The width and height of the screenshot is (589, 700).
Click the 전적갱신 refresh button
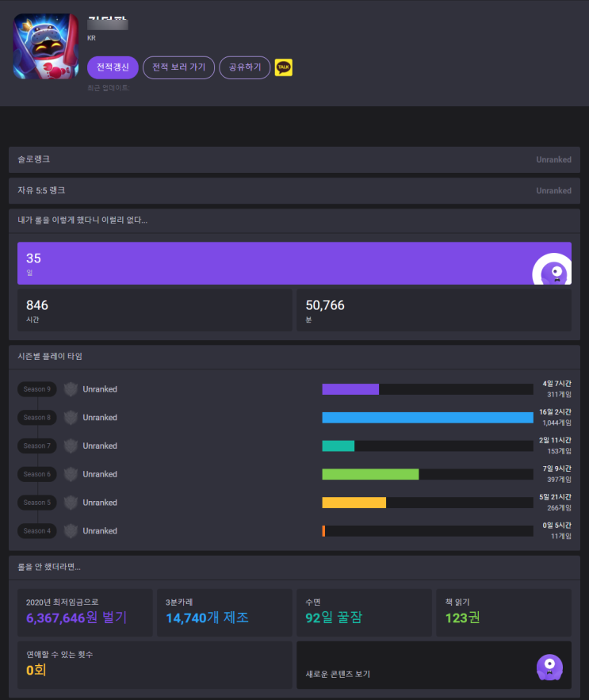click(113, 67)
